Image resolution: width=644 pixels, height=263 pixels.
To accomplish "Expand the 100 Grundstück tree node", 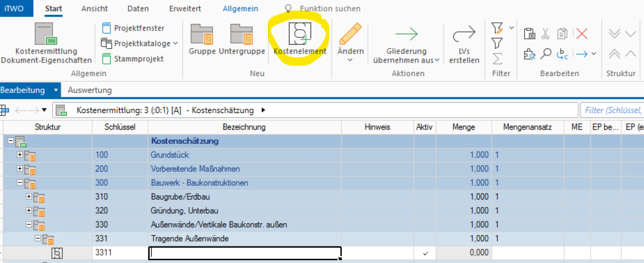I will pyautogui.click(x=20, y=155).
